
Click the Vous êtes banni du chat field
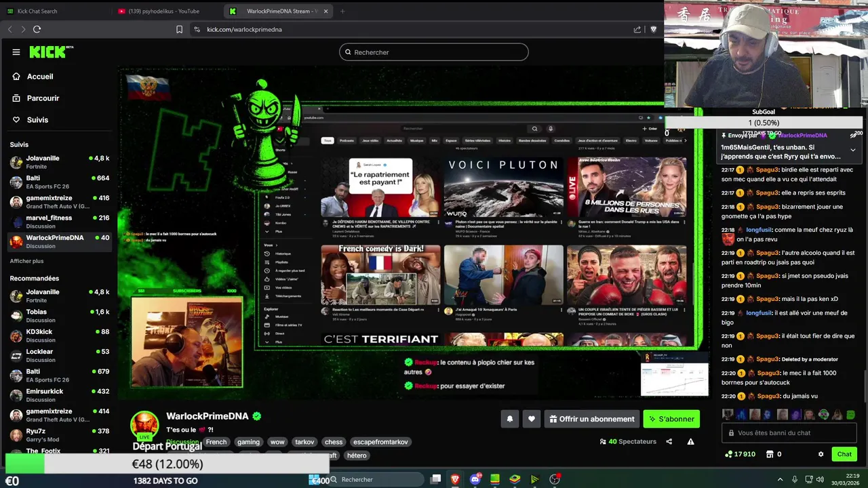[x=789, y=433]
